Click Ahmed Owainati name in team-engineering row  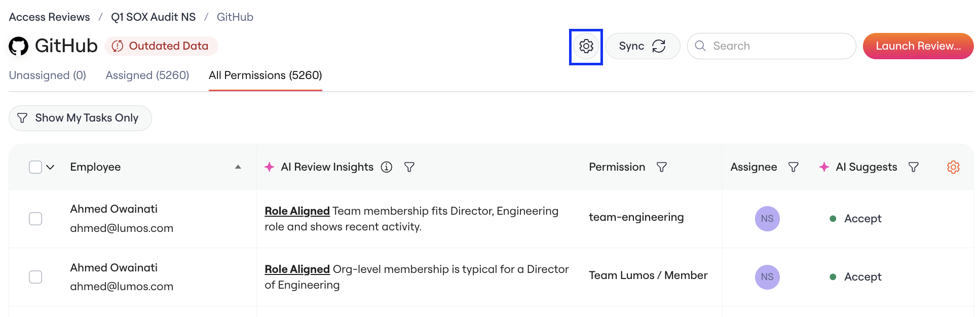pos(114,209)
